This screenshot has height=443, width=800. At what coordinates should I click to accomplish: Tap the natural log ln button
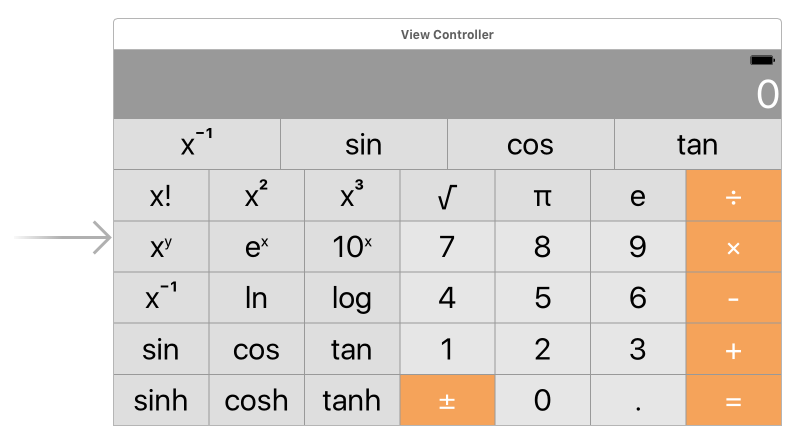point(257,298)
